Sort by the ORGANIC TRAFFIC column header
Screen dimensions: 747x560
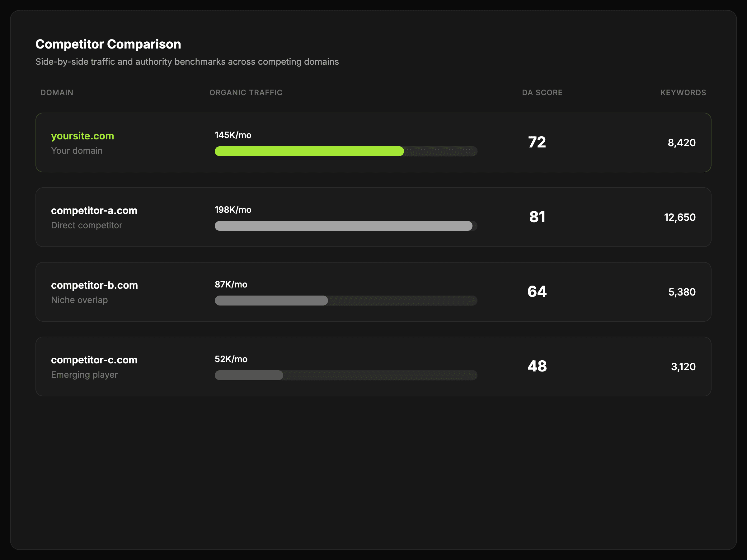click(x=246, y=92)
